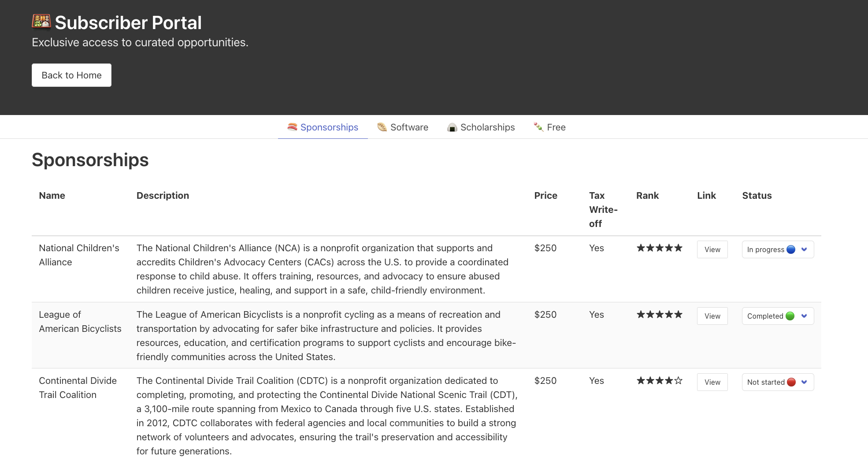Click the Yes tax write-off for Continental Divide Trail Coalition
This screenshot has width=868, height=461.
point(596,381)
